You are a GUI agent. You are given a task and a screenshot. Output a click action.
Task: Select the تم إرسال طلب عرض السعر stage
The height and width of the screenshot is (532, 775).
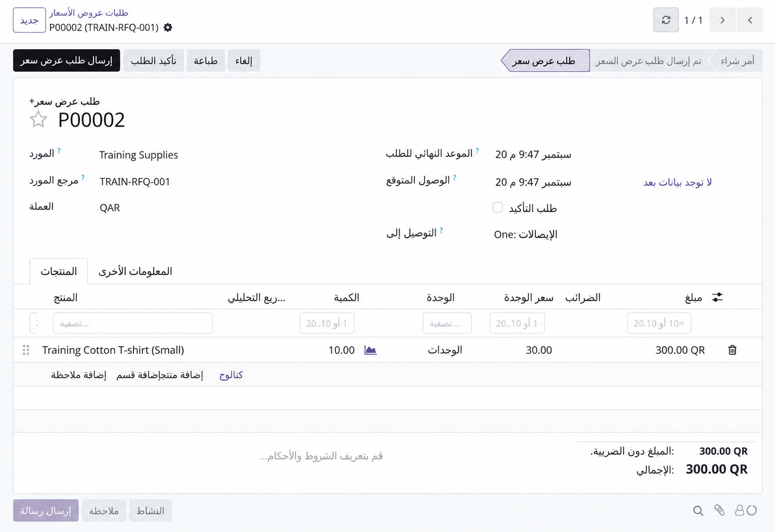649,61
